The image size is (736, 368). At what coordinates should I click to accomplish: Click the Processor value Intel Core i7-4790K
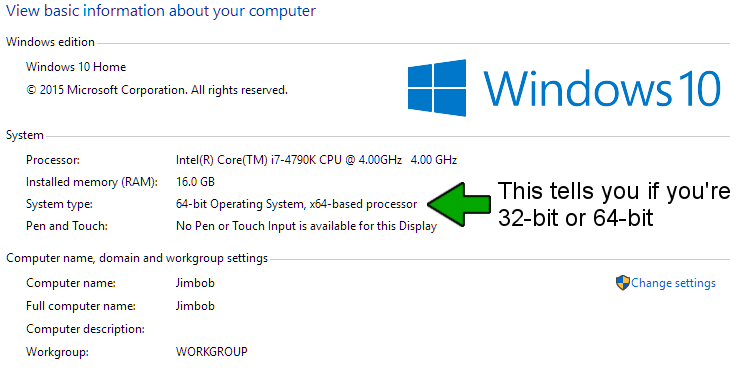pyautogui.click(x=316, y=160)
